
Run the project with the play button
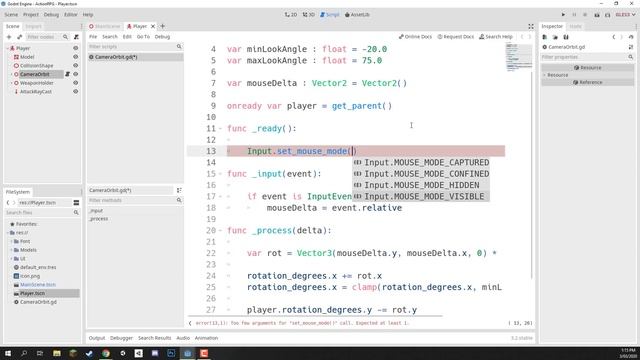(563, 14)
